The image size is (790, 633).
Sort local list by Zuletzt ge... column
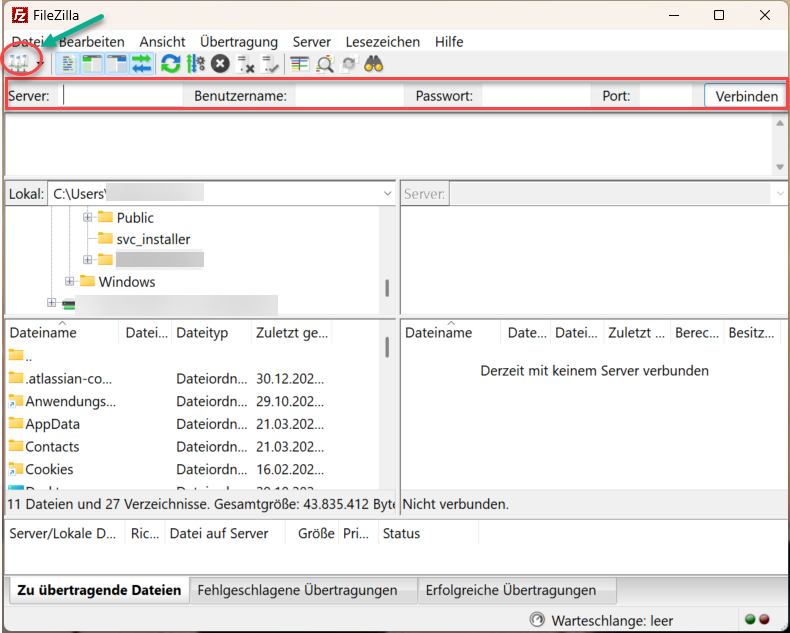[x=291, y=333]
